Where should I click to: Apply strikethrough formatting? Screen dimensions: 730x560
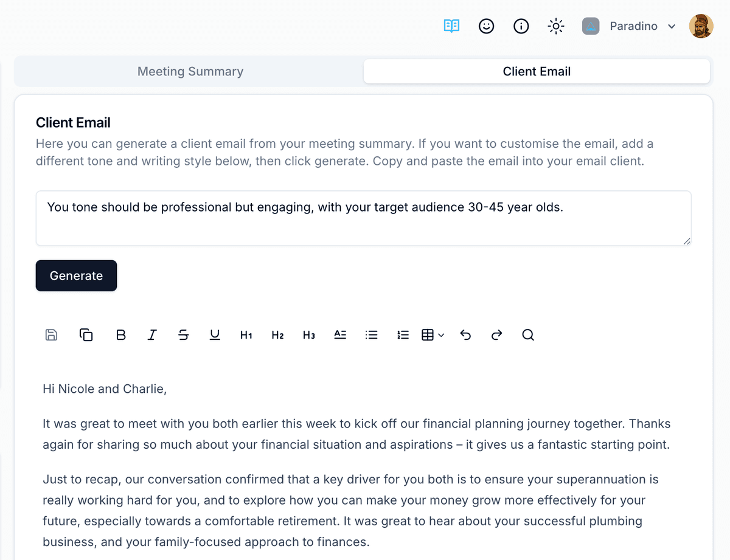click(183, 334)
